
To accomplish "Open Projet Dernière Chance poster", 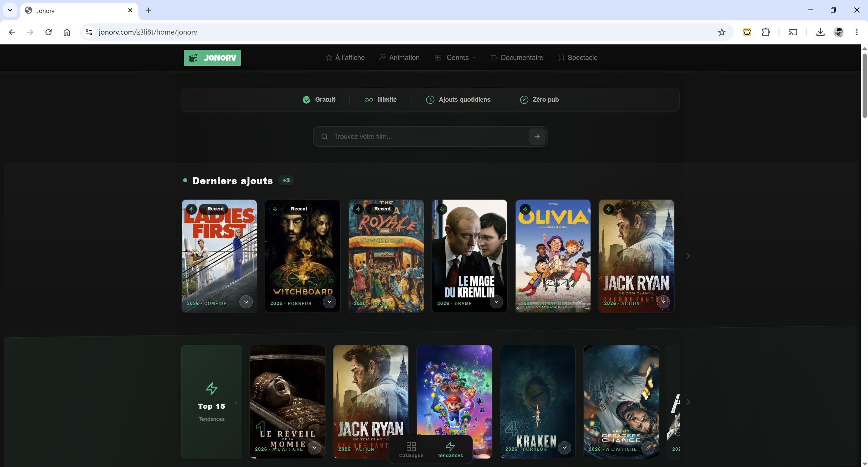I will click(x=621, y=402).
